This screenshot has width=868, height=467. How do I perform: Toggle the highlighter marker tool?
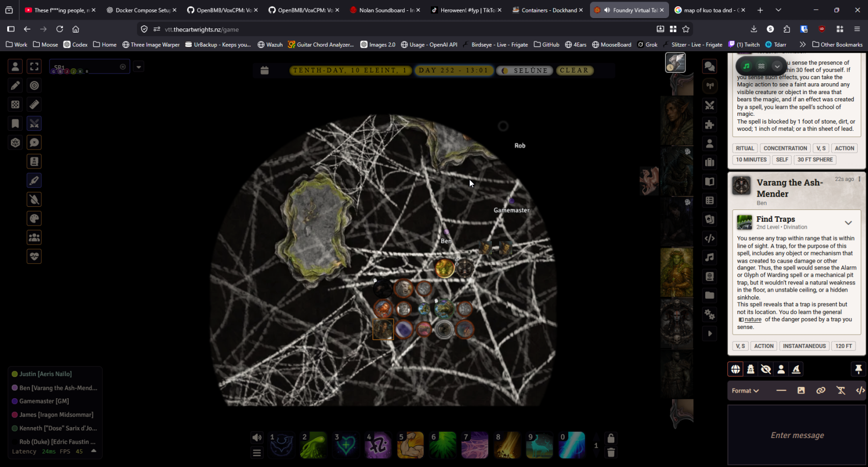pos(34,180)
